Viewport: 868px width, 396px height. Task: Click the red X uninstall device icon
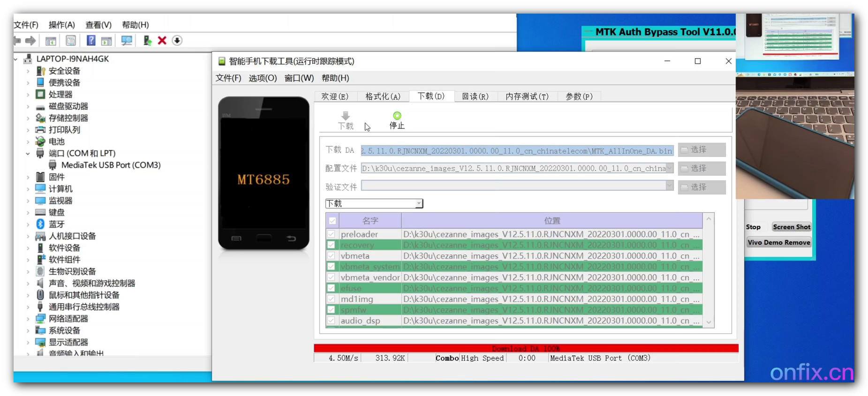(x=162, y=41)
